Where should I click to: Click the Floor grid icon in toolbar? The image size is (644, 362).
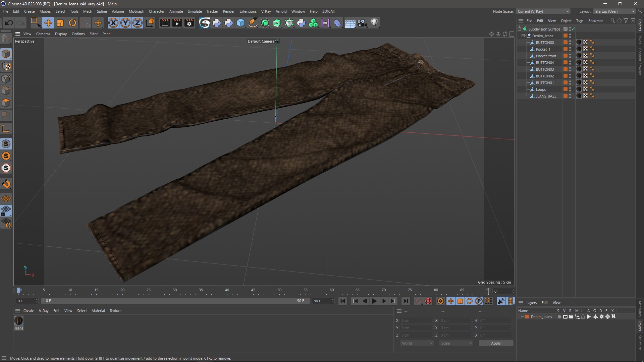(x=350, y=23)
